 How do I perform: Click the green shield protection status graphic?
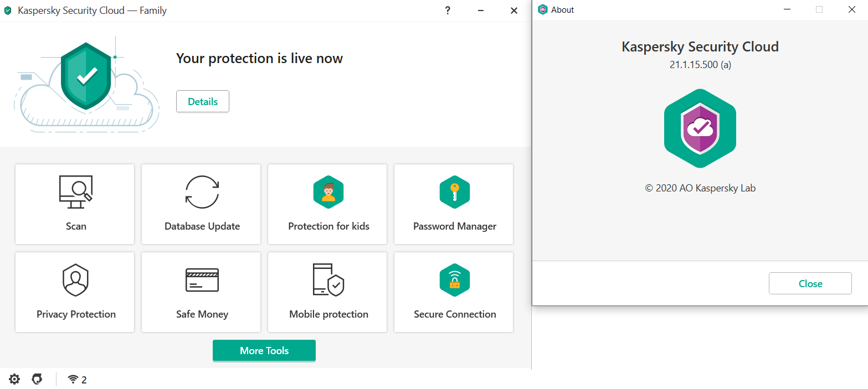click(86, 76)
